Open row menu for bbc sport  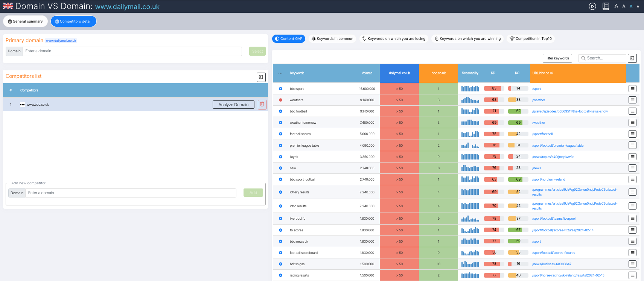click(x=632, y=89)
